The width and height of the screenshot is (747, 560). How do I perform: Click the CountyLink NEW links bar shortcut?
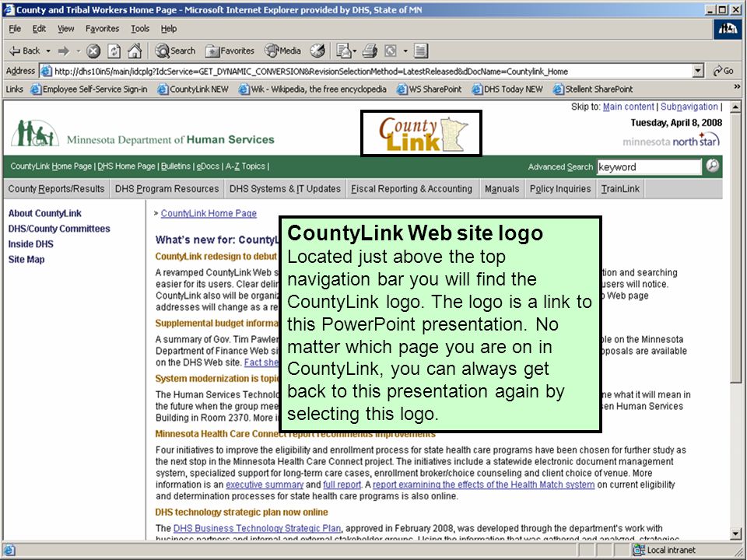point(193,89)
